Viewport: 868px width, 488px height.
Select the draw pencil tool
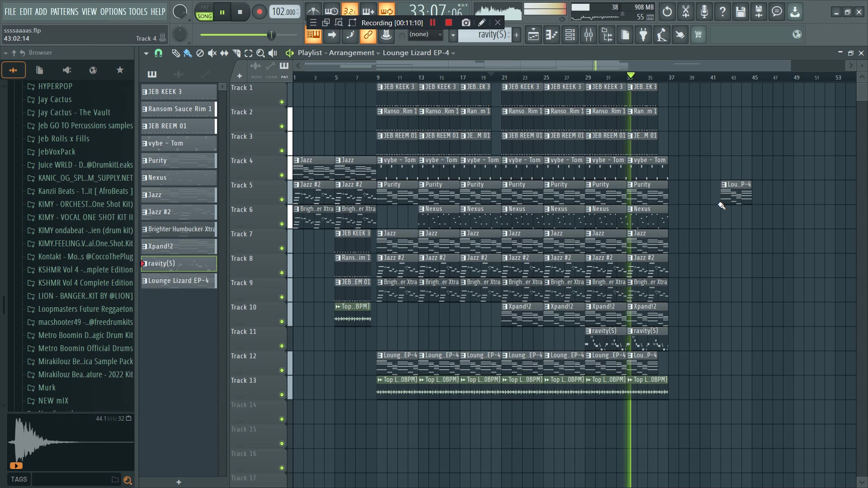[175, 53]
